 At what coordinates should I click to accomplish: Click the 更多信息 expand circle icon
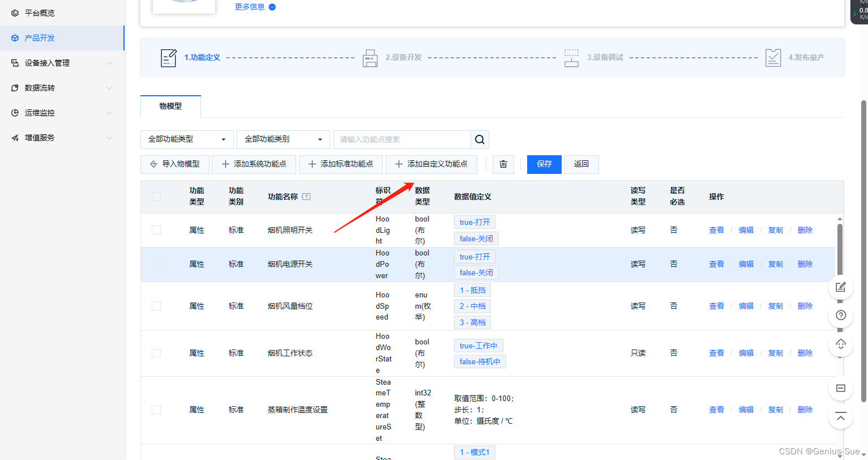tap(272, 7)
